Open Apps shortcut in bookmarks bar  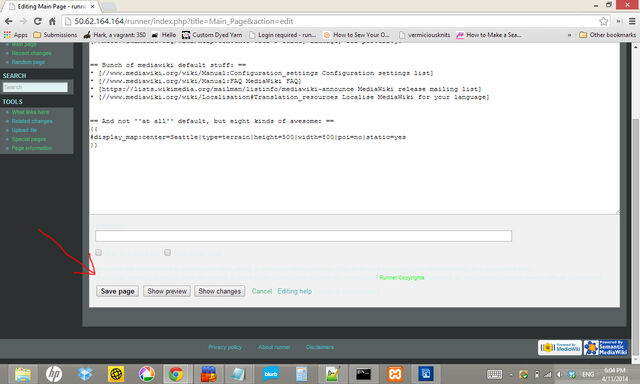point(16,35)
